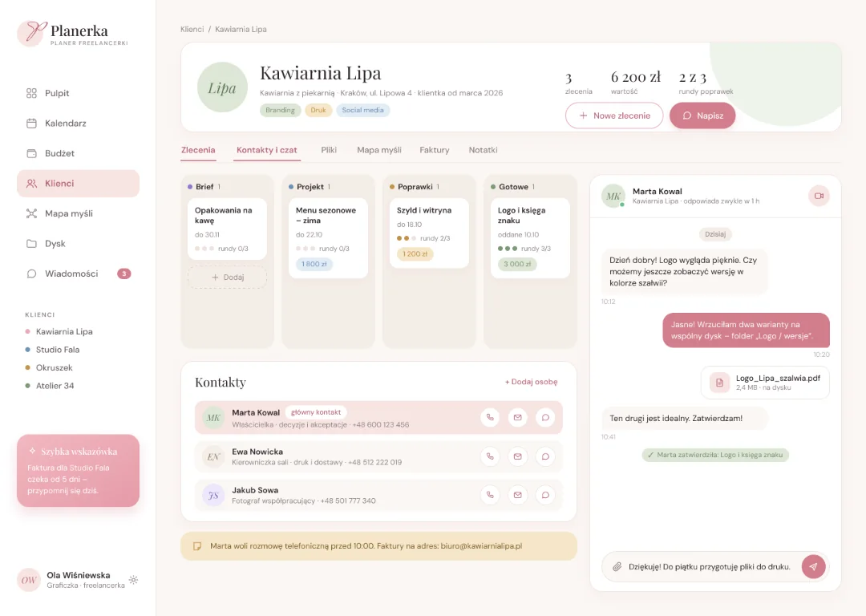Switch to the Pliki tab
The image size is (866, 616).
(329, 150)
